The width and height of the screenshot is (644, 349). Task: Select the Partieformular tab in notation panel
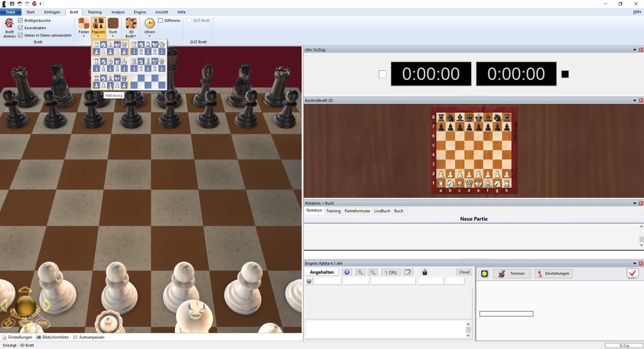coord(357,211)
